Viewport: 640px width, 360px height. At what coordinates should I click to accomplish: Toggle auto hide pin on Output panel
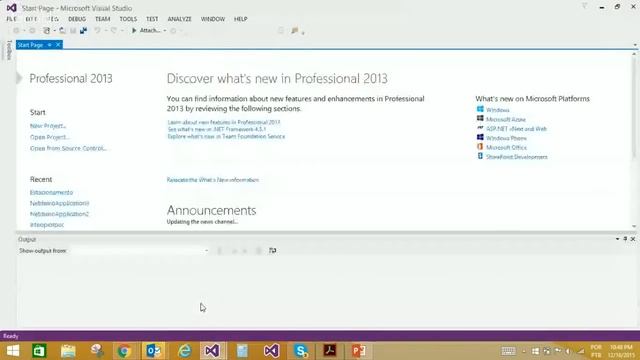[625, 239]
